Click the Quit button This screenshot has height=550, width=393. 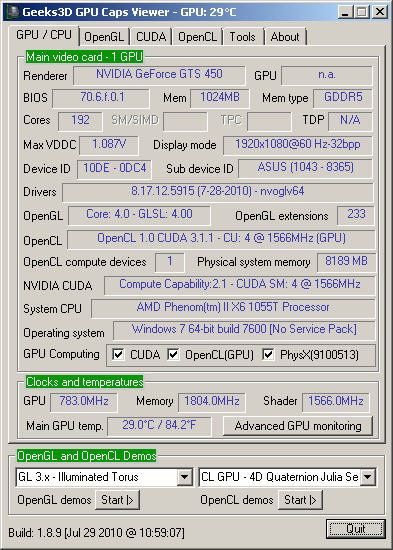[356, 529]
